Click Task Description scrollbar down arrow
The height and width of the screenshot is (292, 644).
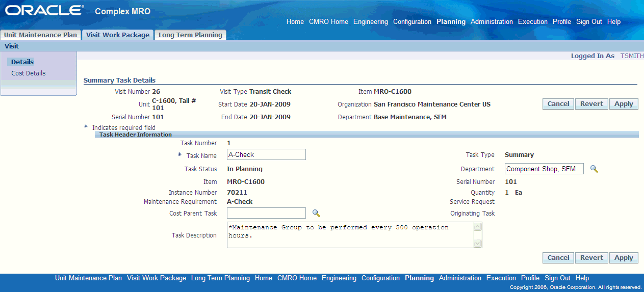pos(478,244)
